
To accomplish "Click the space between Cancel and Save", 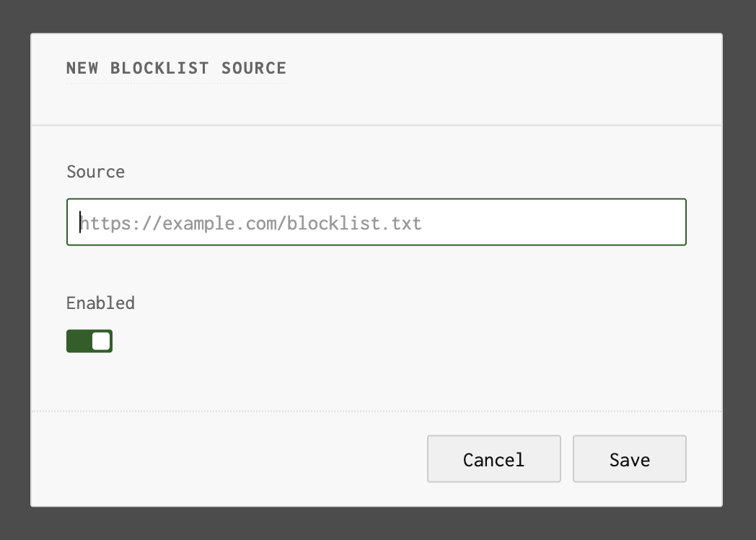I will 567,459.
